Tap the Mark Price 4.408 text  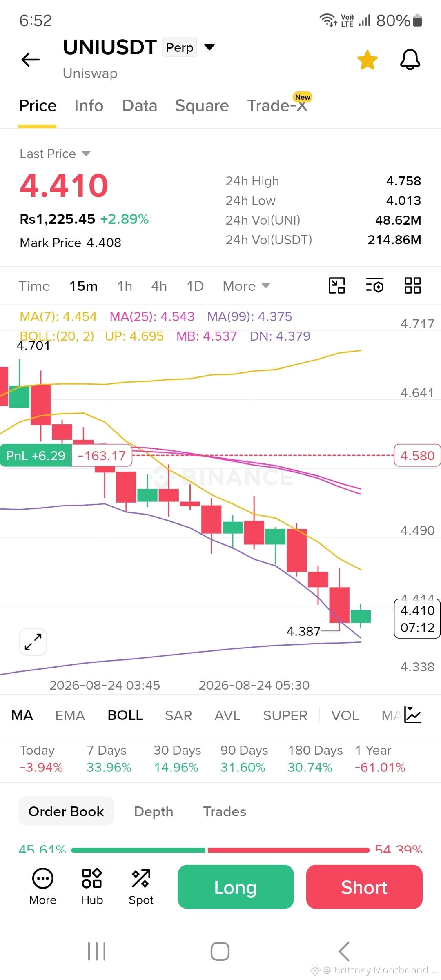tap(71, 243)
